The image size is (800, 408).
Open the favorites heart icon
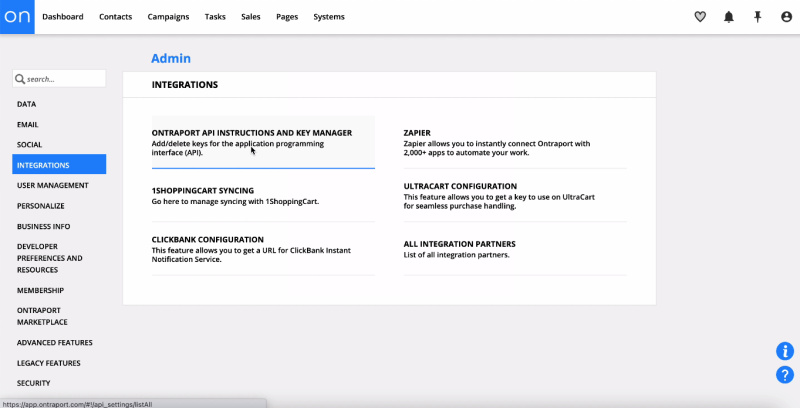coord(700,17)
